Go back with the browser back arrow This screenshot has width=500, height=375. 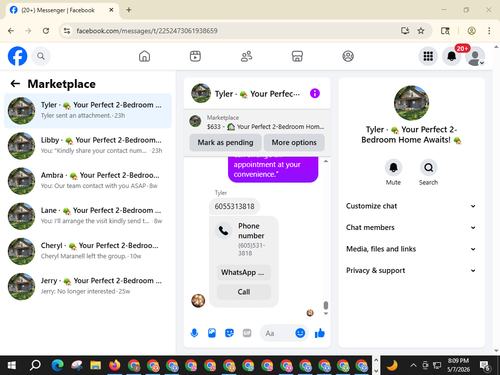pyautogui.click(x=11, y=31)
